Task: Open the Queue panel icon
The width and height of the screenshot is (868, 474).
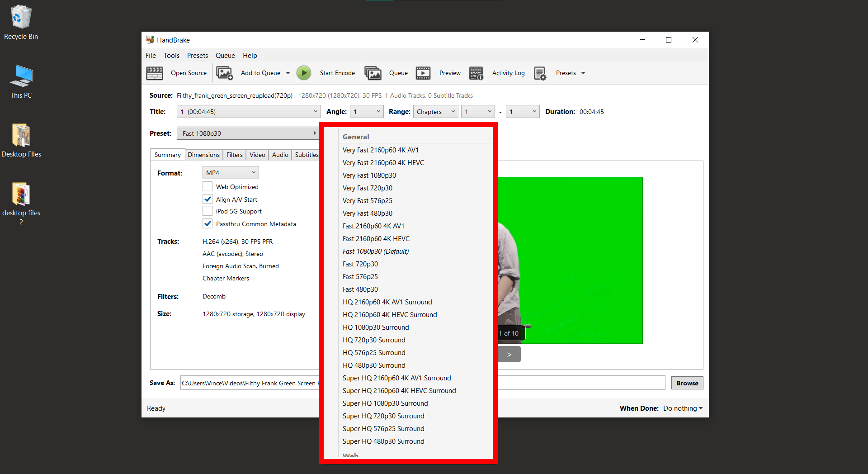Action: click(x=373, y=73)
